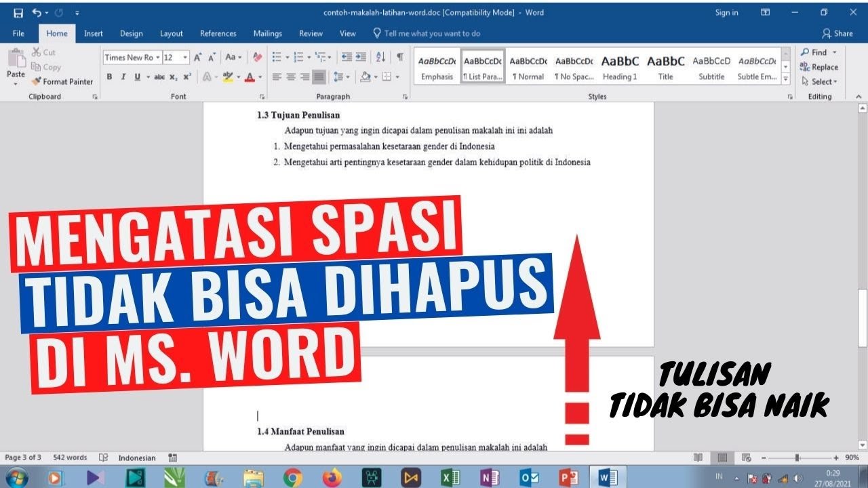The height and width of the screenshot is (488, 868).
Task: Open the Windows Start menu orb
Action: point(16,478)
